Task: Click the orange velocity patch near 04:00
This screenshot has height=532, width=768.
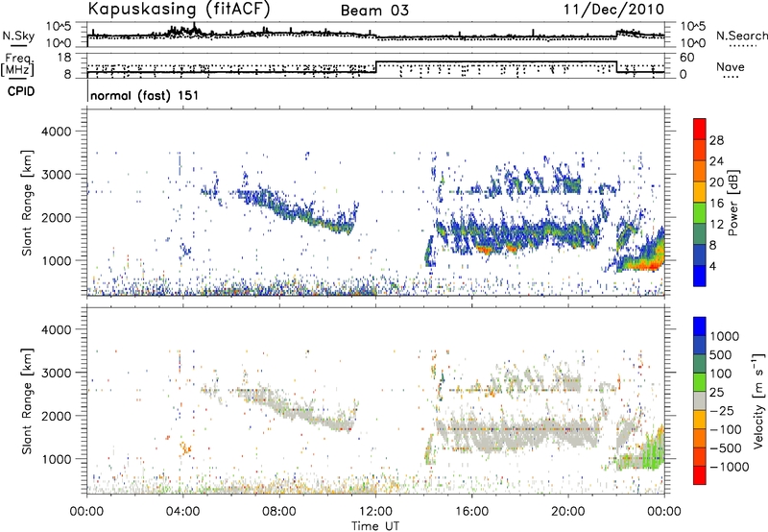Action: point(185,447)
